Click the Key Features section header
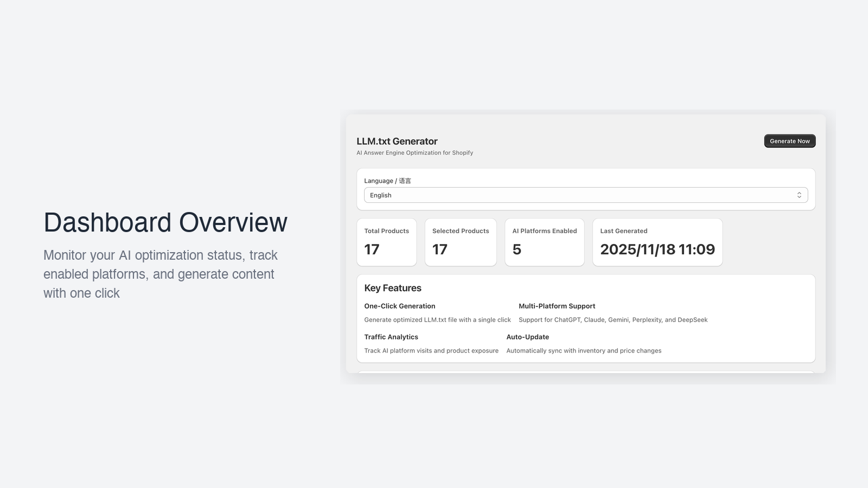868x488 pixels. pos(393,288)
